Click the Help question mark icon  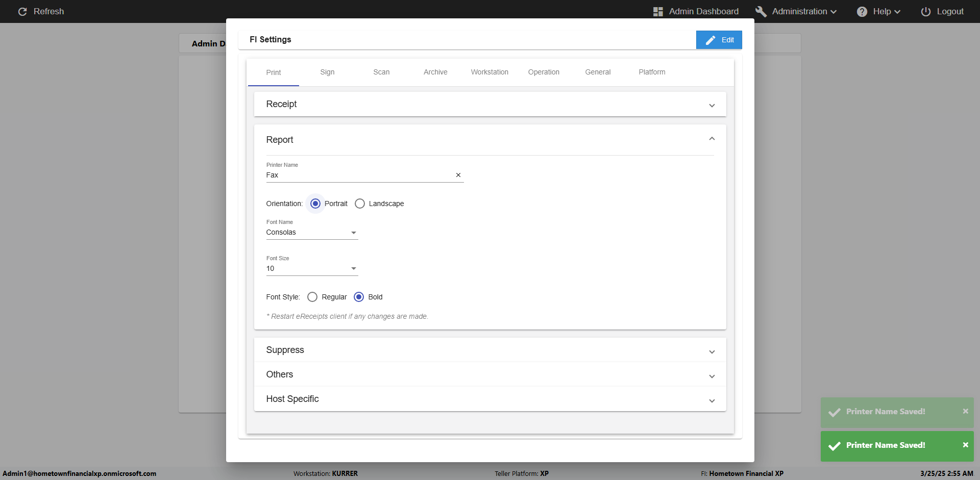coord(862,12)
